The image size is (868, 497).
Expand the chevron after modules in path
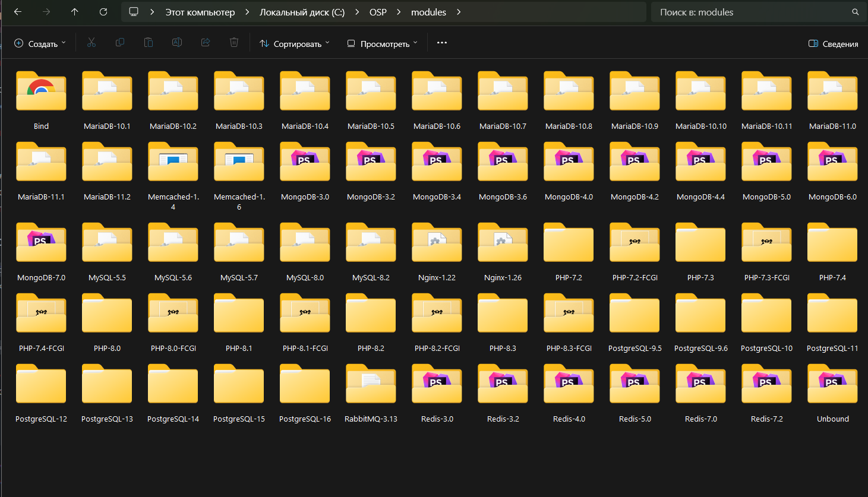[x=459, y=12]
